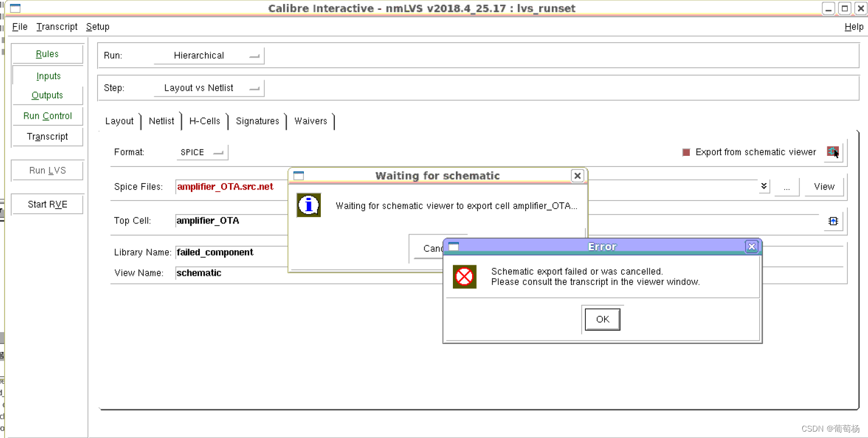
Task: Open the Setup menu
Action: point(97,27)
